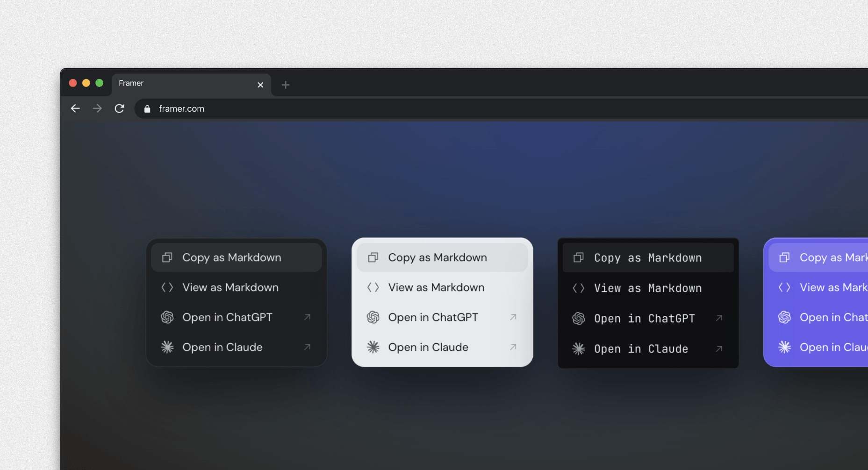
Task: Open a new browser tab with plus
Action: pyautogui.click(x=286, y=85)
